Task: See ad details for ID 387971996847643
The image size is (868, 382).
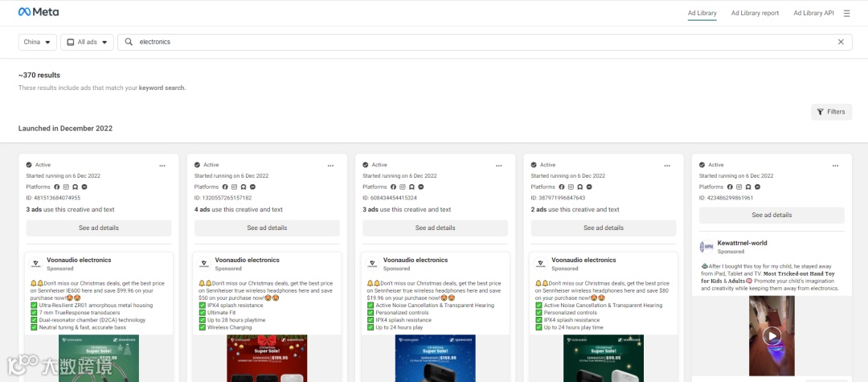Action: (x=604, y=228)
